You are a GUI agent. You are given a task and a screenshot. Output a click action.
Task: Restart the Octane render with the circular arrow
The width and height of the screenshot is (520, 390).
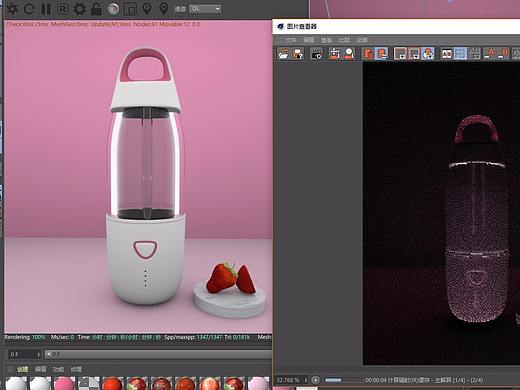tap(29, 9)
